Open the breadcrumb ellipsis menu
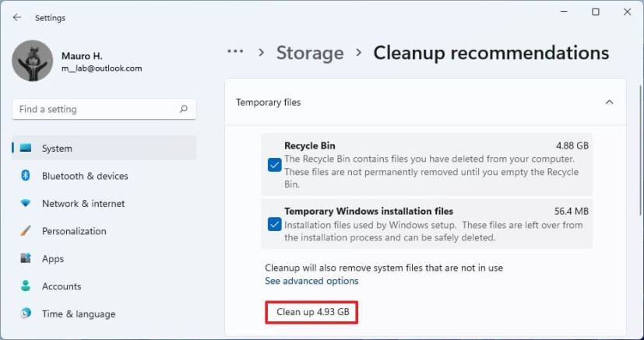This screenshot has width=644, height=340. coord(235,51)
